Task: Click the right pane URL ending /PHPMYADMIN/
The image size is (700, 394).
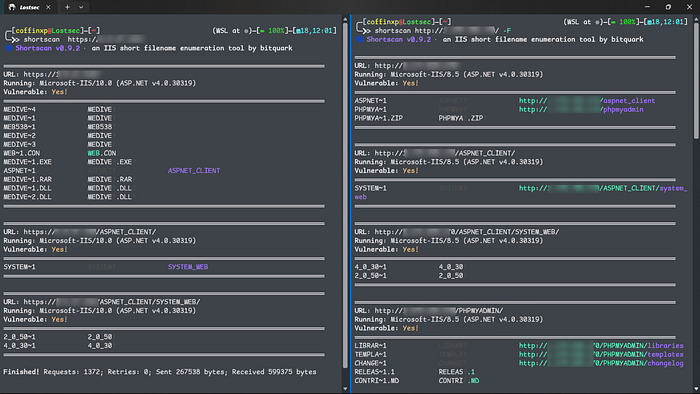Action: point(429,311)
